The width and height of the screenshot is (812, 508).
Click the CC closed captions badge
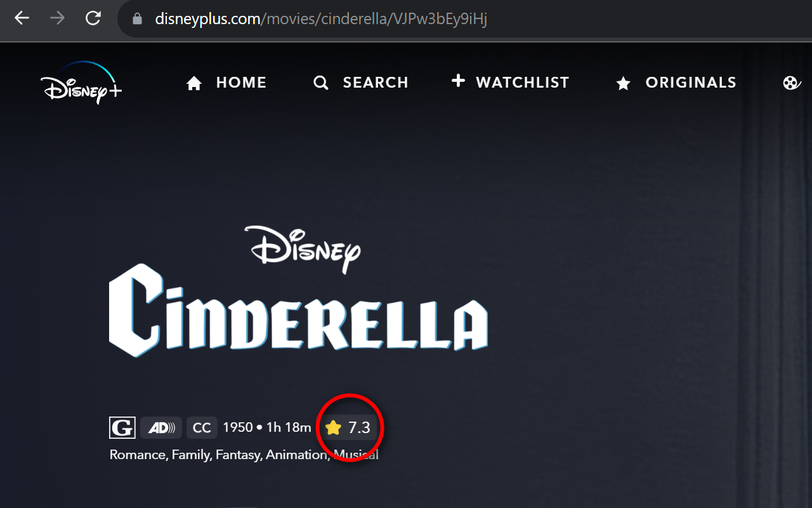coord(202,427)
